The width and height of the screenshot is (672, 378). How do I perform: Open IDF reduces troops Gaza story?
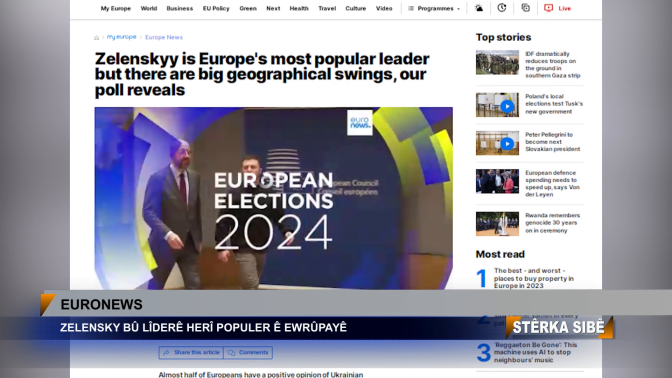[x=553, y=65]
